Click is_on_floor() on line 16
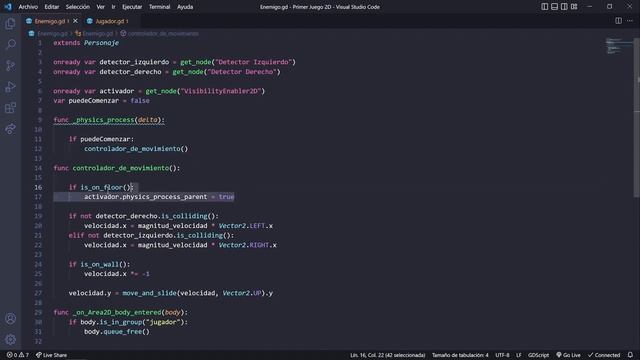Viewport: 640px width, 360px height. tap(105, 187)
